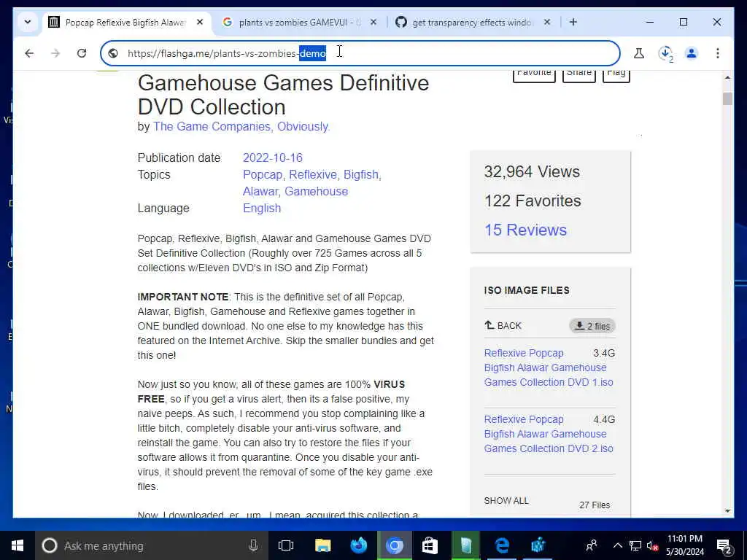The image size is (747, 560).
Task: Open network status tray icon
Action: pos(635,545)
